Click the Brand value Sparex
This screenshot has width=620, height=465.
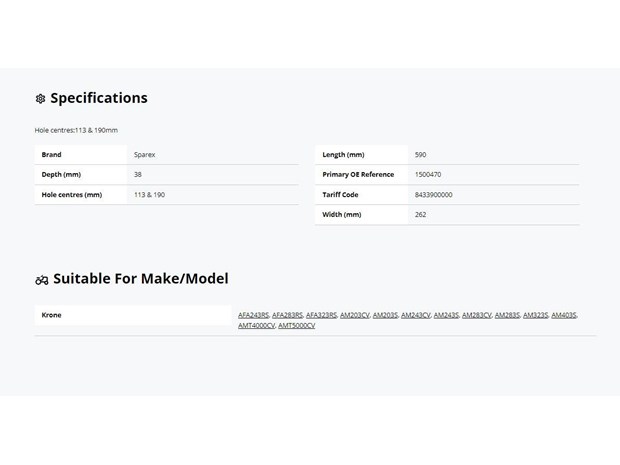click(x=144, y=155)
